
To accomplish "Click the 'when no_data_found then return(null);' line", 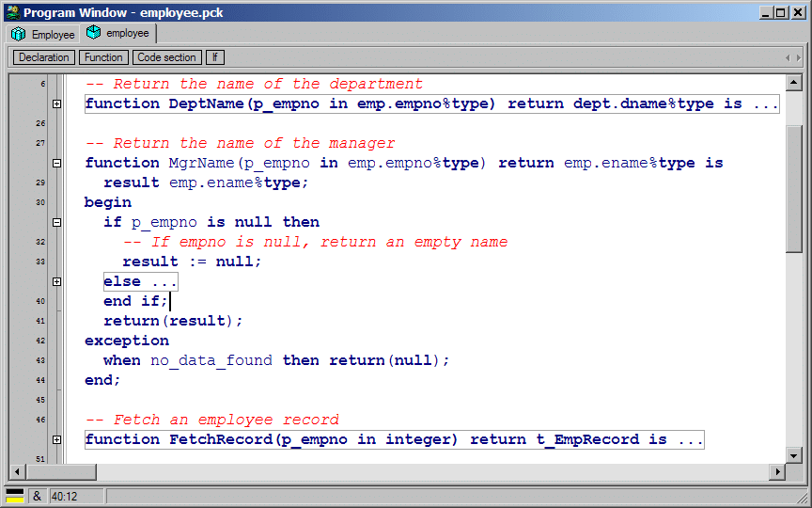I will pyautogui.click(x=276, y=360).
